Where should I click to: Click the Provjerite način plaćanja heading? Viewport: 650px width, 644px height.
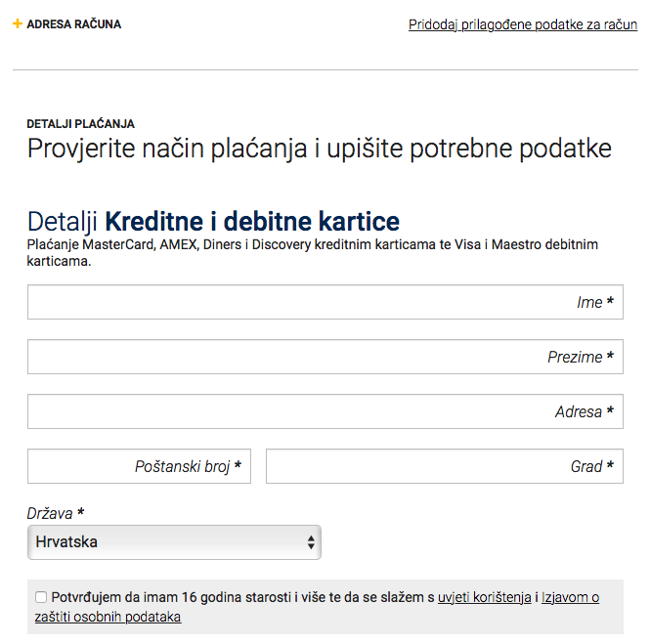tap(319, 150)
